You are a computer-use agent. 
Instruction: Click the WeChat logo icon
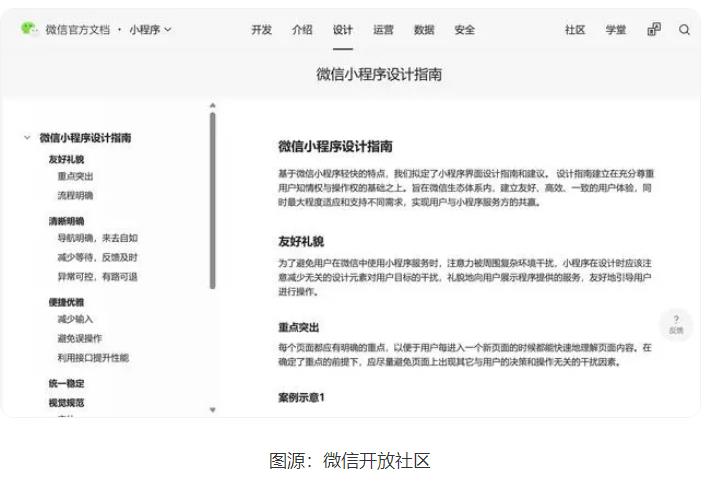coord(29,29)
